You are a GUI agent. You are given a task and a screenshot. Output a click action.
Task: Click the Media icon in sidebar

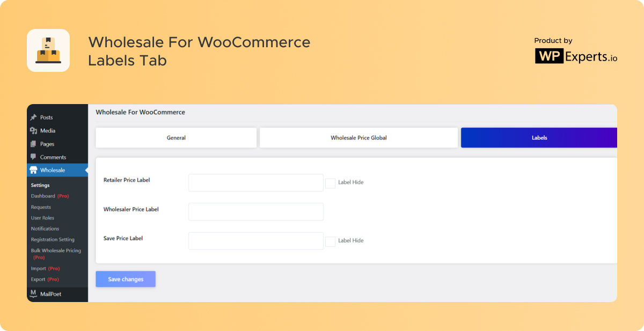tap(33, 130)
